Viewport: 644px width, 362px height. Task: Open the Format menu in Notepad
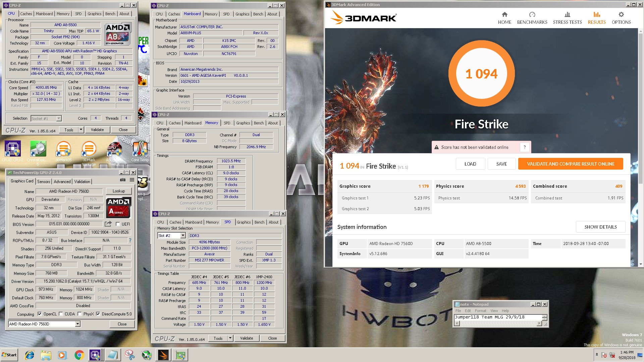(480, 311)
